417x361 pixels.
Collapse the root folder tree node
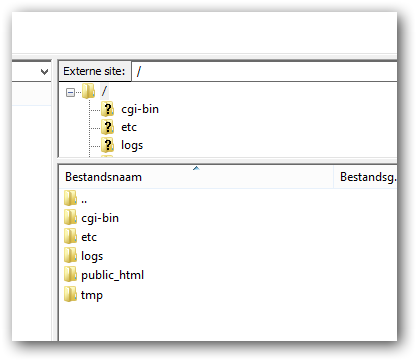point(70,92)
